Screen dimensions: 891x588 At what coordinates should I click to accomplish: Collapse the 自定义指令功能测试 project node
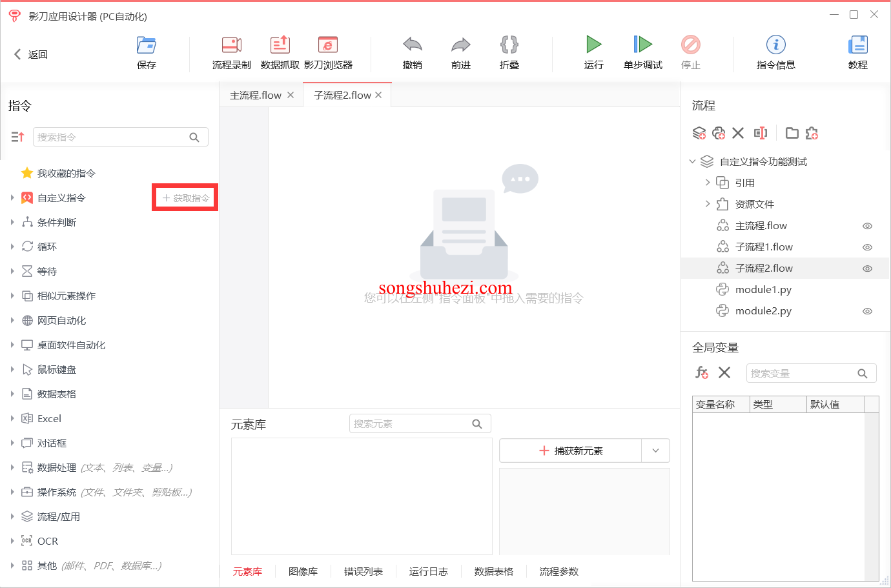point(693,161)
